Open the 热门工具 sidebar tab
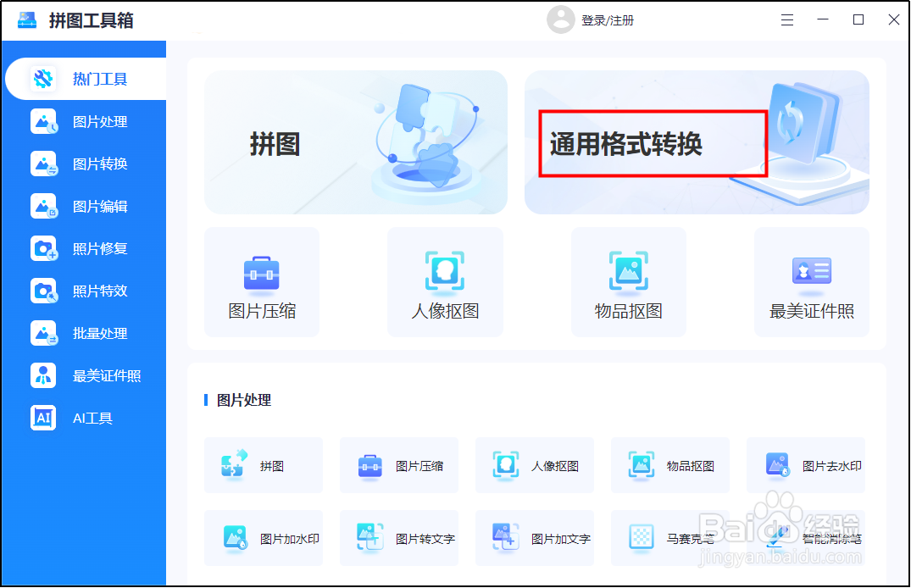Image resolution: width=911 pixels, height=588 pixels. click(x=86, y=79)
